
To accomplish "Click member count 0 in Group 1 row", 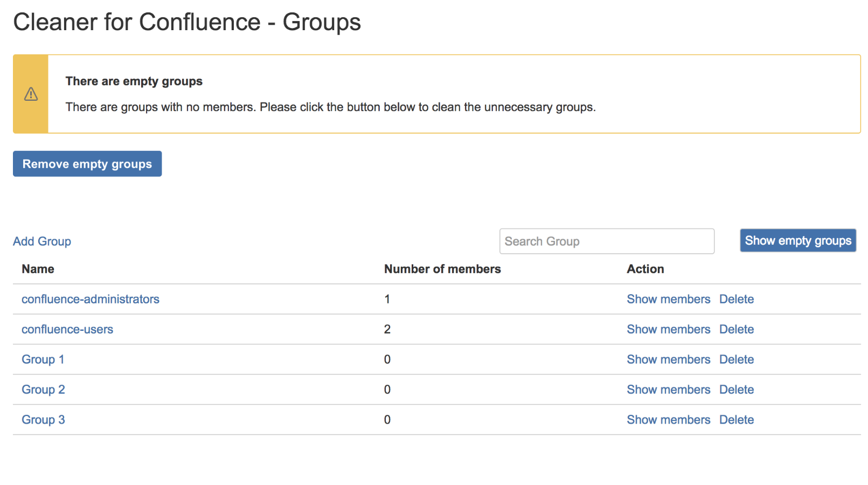I will [x=387, y=359].
